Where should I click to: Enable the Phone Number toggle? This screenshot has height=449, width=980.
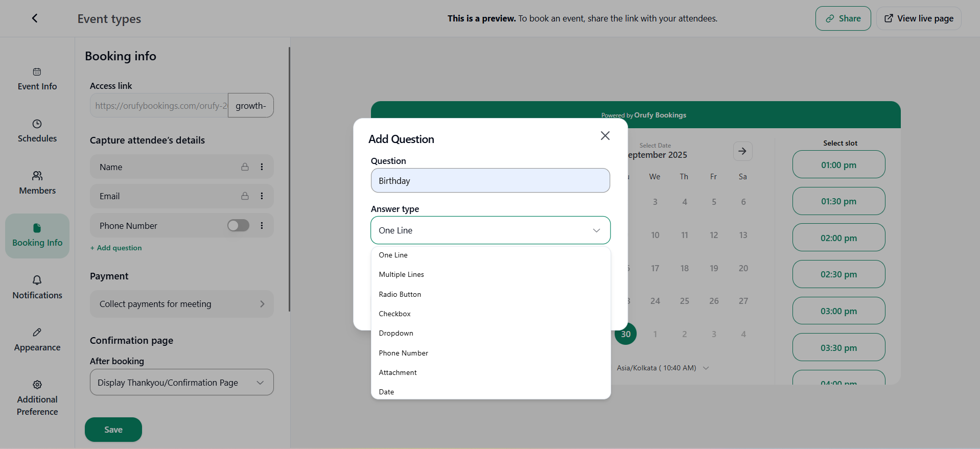point(238,226)
